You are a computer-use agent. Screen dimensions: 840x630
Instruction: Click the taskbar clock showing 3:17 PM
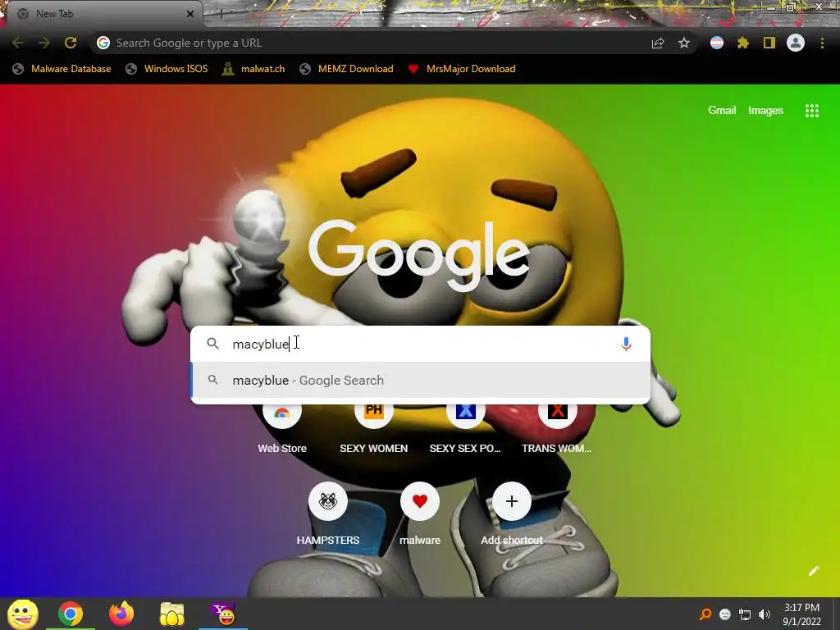[x=802, y=614]
